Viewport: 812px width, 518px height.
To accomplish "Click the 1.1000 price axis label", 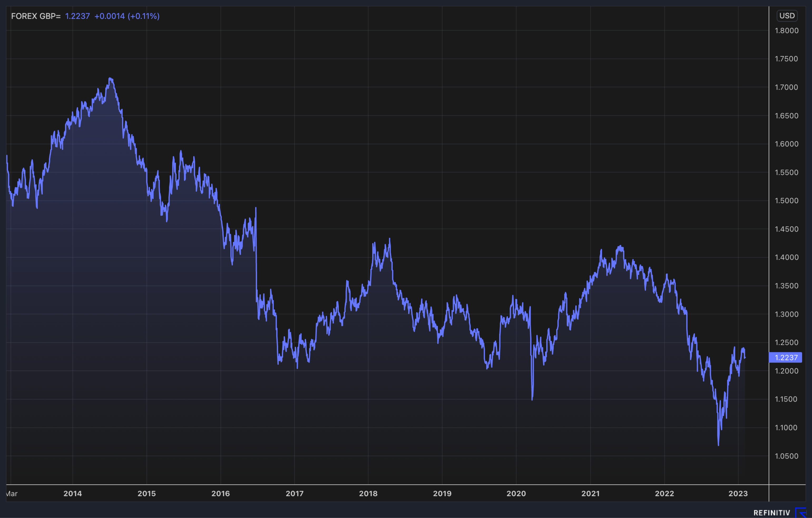I will tap(786, 428).
